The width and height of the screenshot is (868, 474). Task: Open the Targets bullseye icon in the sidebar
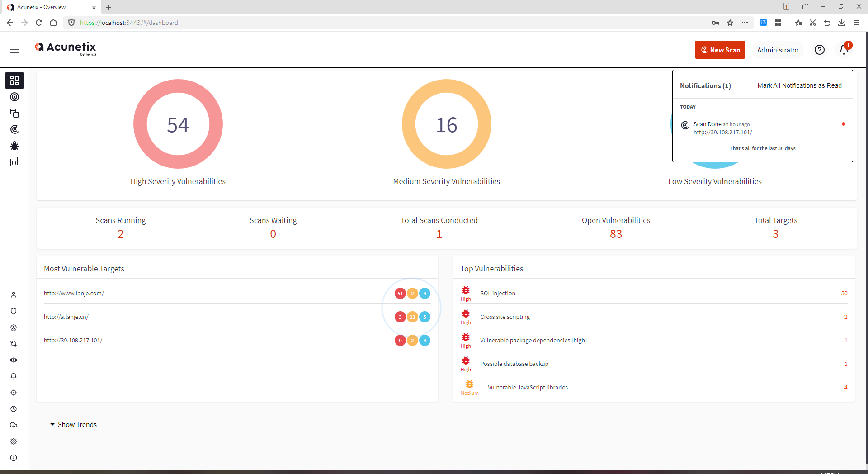click(x=14, y=97)
